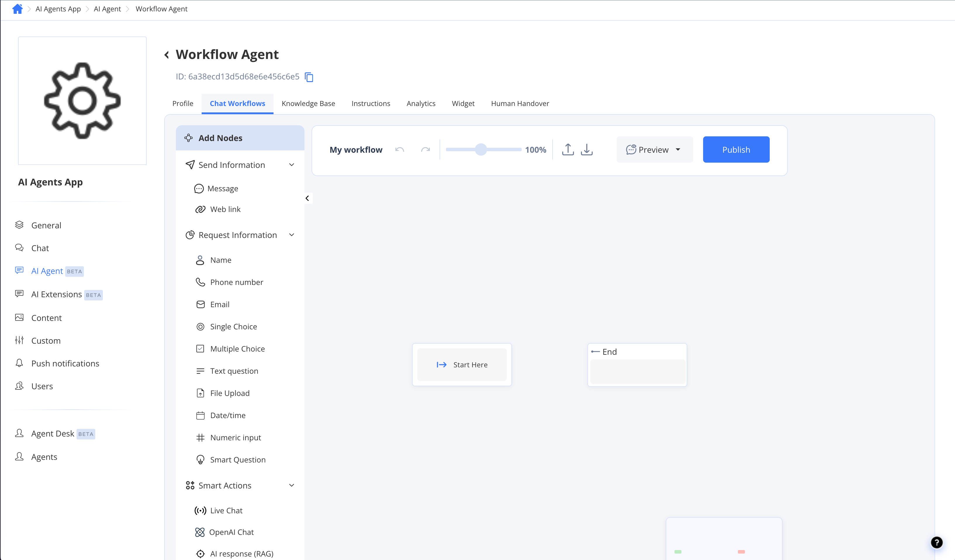Add a Phone number node
The height and width of the screenshot is (560, 955).
point(229,282)
